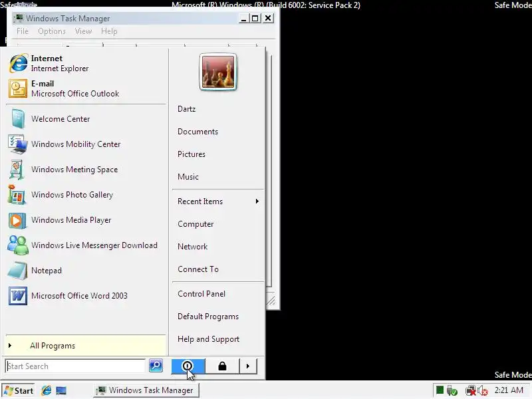Click the search magnifier button
532x399 pixels.
tap(156, 366)
